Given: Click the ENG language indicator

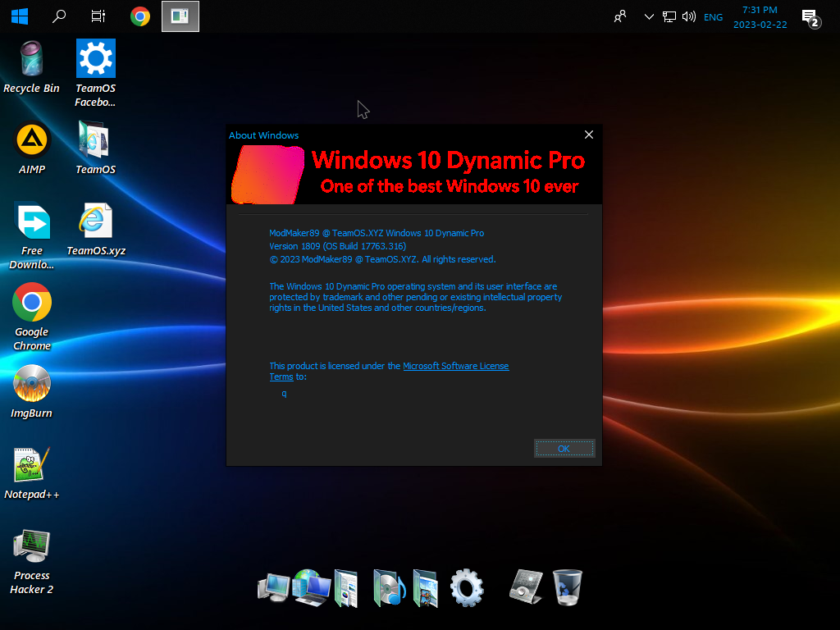Looking at the screenshot, I should click(x=713, y=17).
